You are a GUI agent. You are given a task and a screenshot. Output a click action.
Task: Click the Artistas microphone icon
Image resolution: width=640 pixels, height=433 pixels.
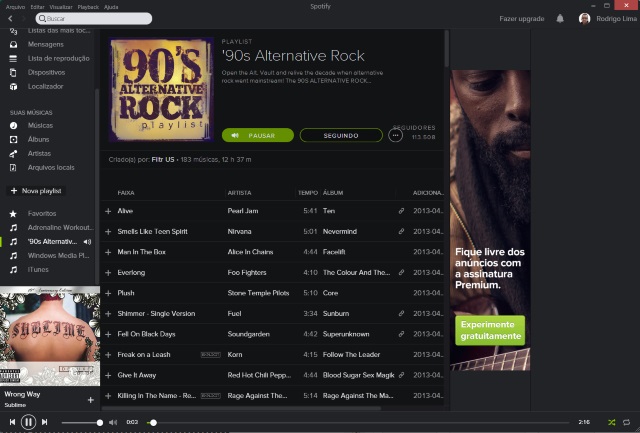click(x=13, y=154)
